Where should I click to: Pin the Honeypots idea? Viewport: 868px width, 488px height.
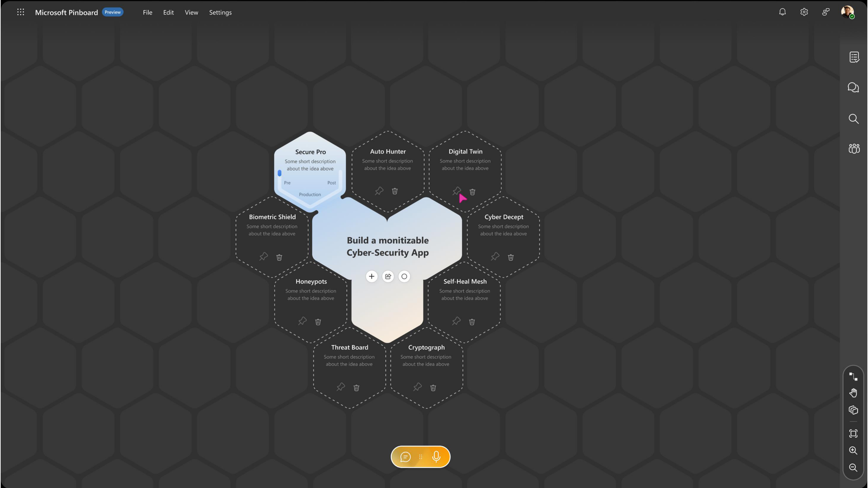point(302,321)
